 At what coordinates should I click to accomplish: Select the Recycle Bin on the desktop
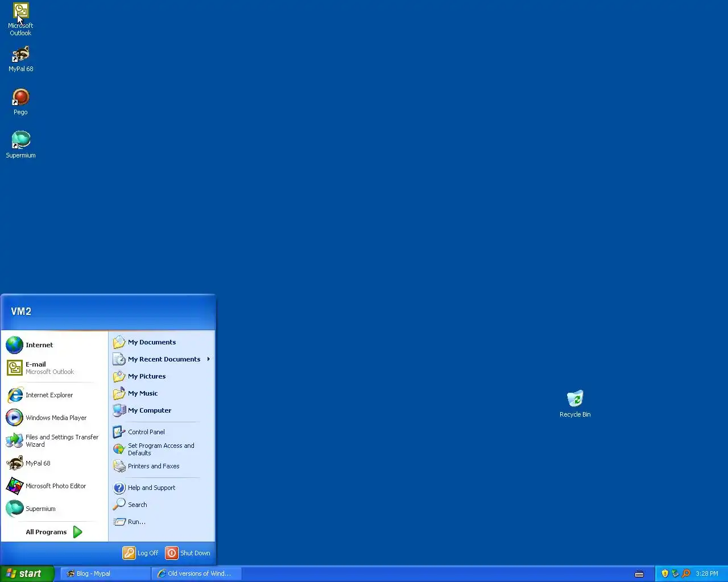click(x=575, y=404)
